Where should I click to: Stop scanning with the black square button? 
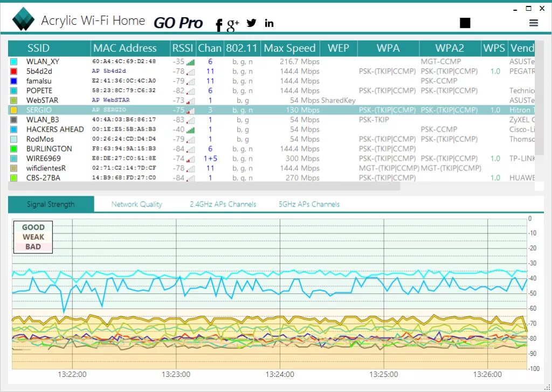pos(465,23)
